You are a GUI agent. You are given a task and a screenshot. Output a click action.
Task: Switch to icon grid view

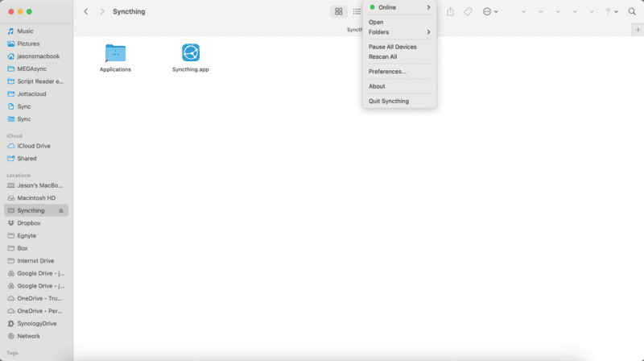pyautogui.click(x=339, y=11)
